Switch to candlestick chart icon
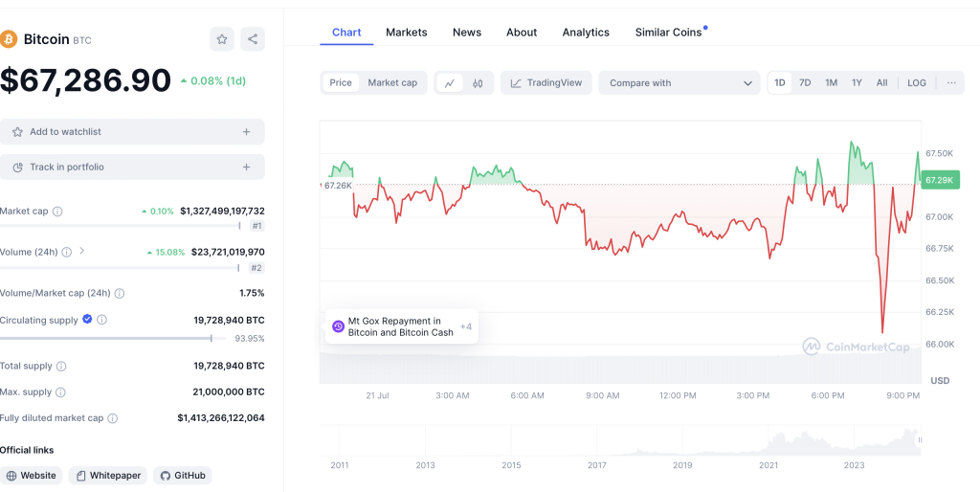 click(x=478, y=83)
